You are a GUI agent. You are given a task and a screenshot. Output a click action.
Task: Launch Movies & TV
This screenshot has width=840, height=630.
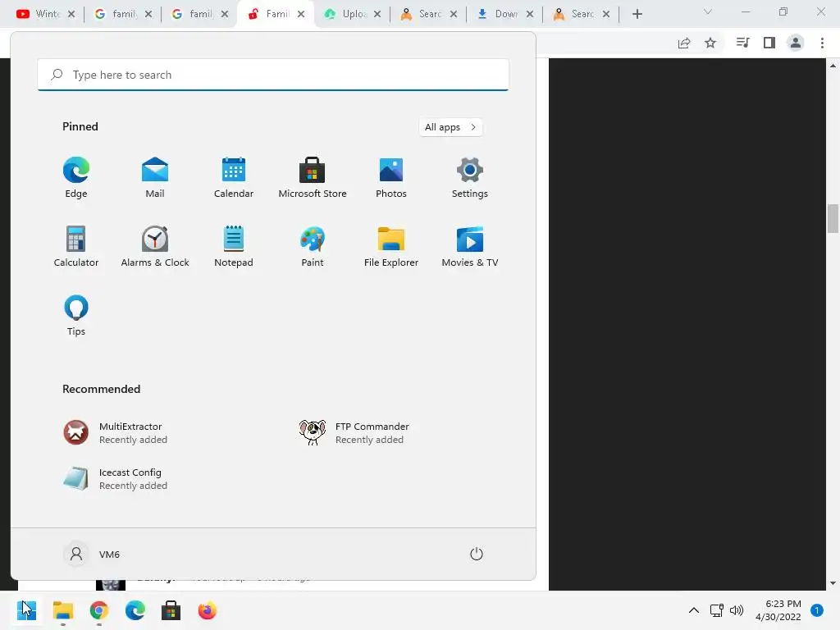point(470,246)
